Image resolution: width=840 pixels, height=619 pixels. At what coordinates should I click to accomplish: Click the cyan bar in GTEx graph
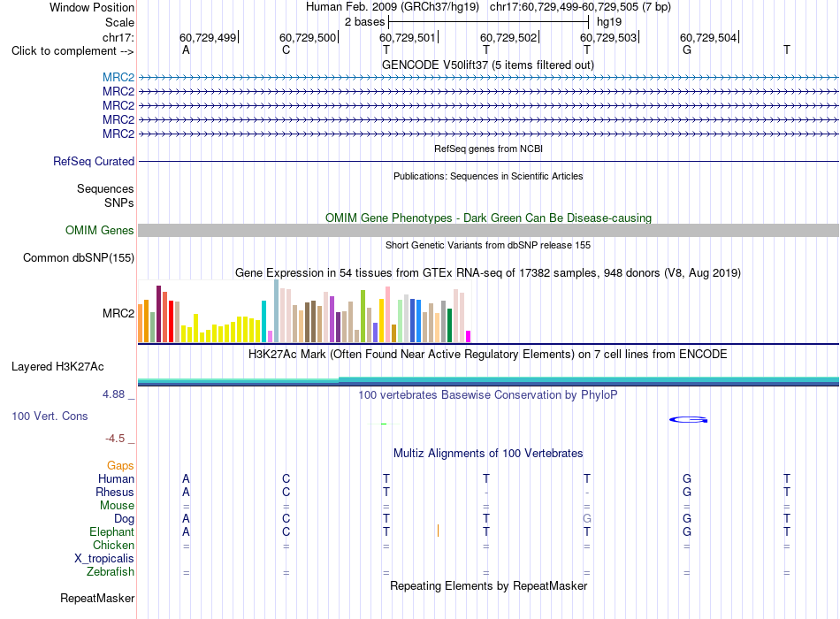tap(263, 322)
